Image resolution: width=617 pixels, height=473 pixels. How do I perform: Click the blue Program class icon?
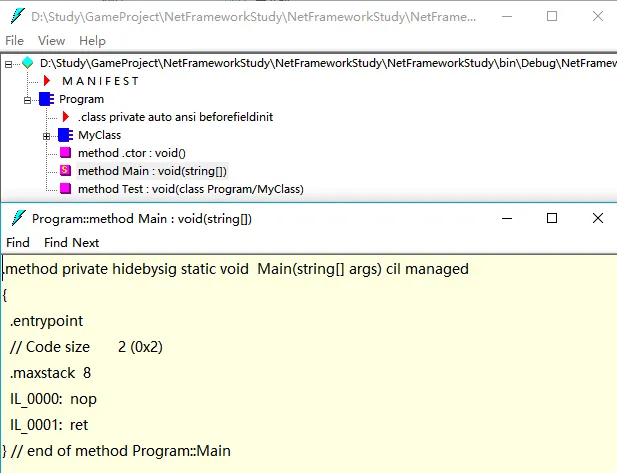46,99
